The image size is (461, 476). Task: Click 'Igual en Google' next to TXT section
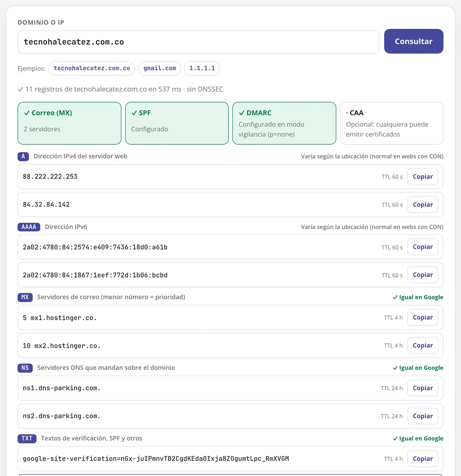pyautogui.click(x=418, y=438)
